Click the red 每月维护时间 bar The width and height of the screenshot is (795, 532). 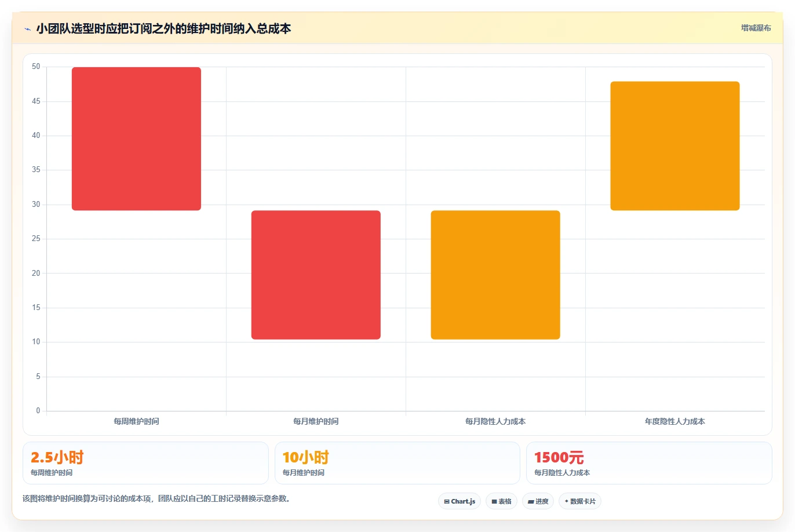tap(316, 275)
